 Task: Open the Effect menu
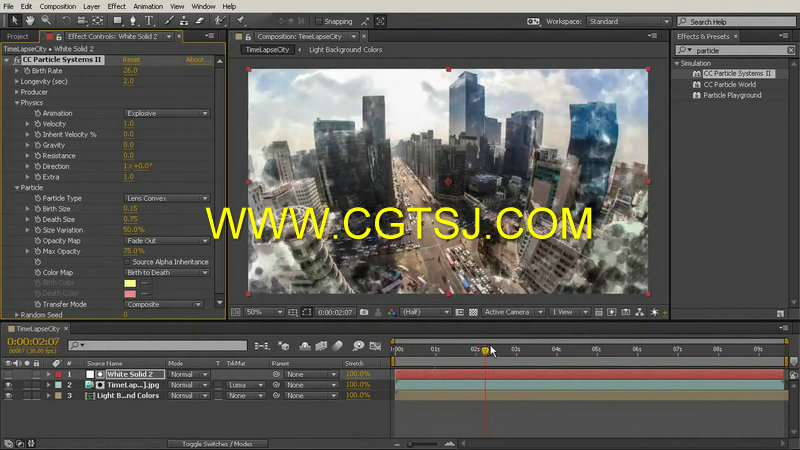coord(116,7)
